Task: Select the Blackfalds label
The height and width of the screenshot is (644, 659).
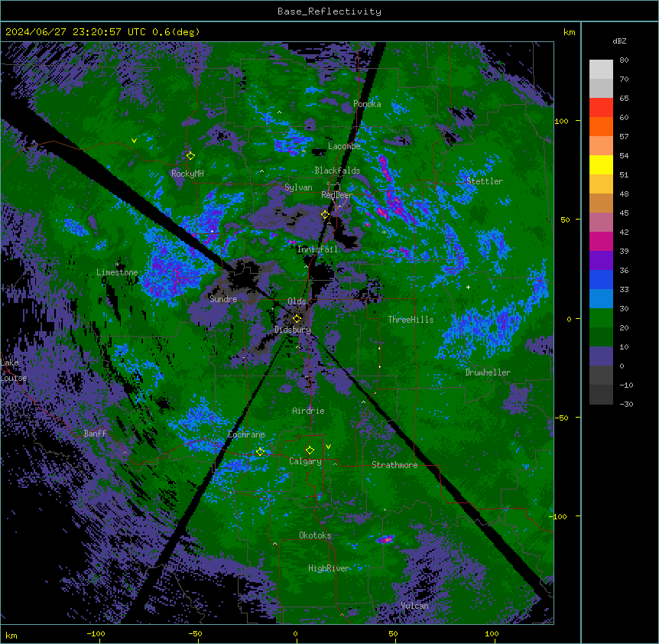Action: [x=337, y=171]
